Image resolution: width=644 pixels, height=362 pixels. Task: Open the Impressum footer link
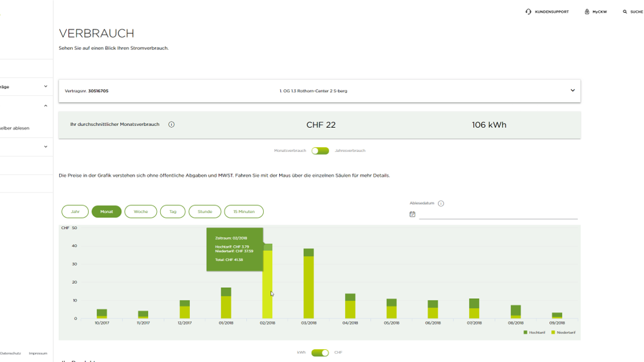(x=38, y=353)
